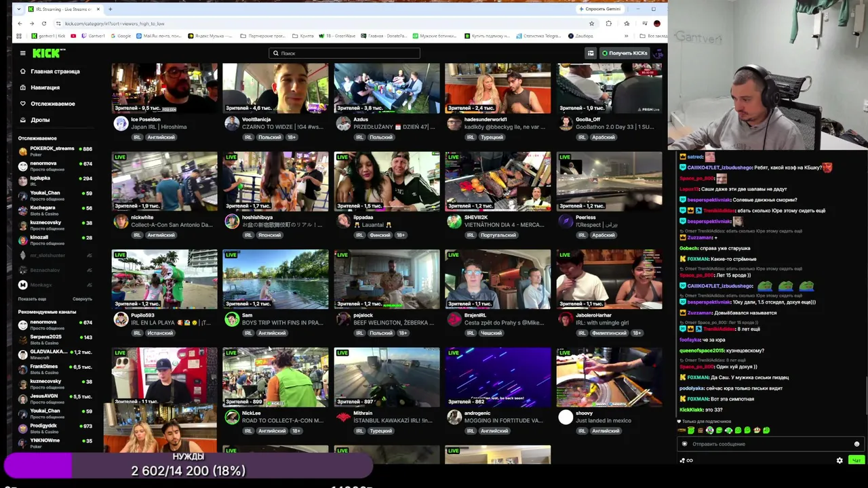Click the 18+ tag under VooitBanicja
Image resolution: width=868 pixels, height=488 pixels.
[x=292, y=137]
